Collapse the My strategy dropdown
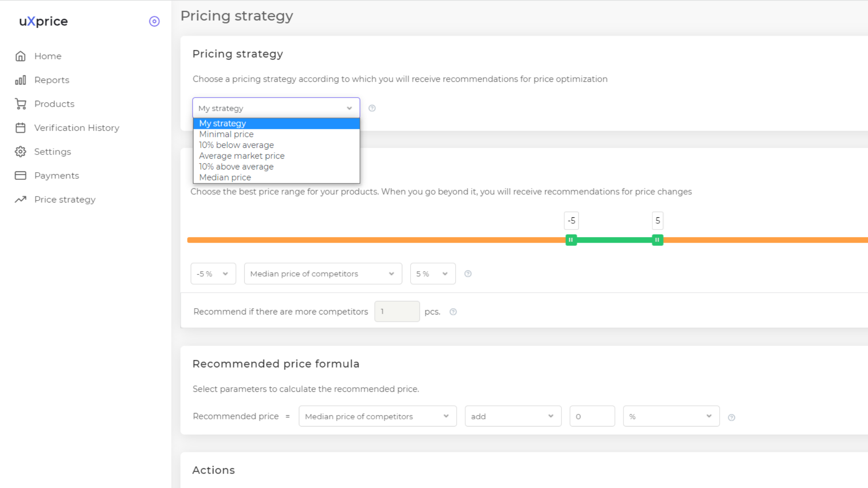 click(x=276, y=108)
